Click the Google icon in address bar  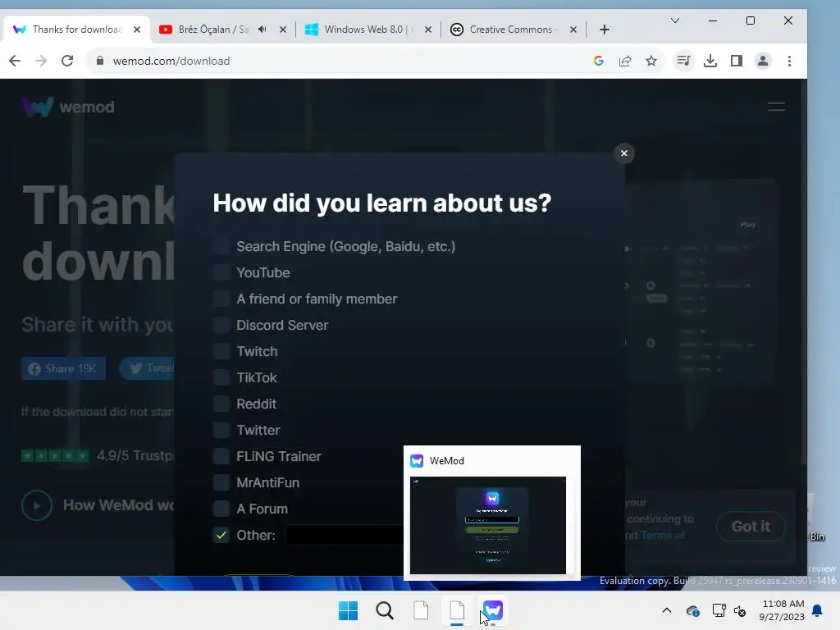(x=599, y=61)
